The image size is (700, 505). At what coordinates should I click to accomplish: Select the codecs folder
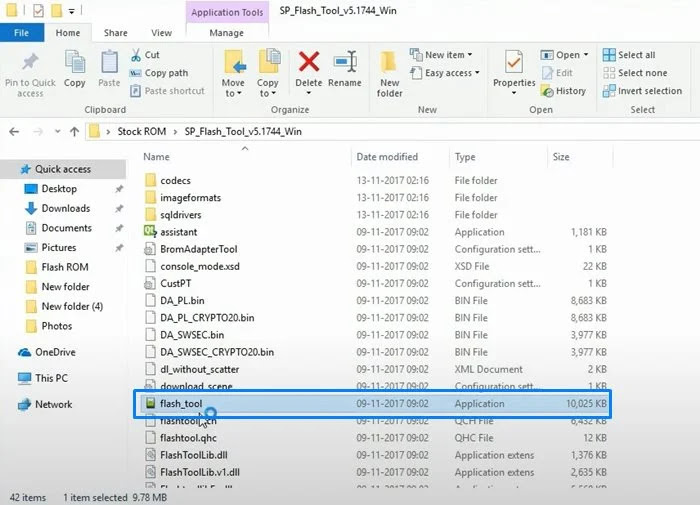[175, 180]
